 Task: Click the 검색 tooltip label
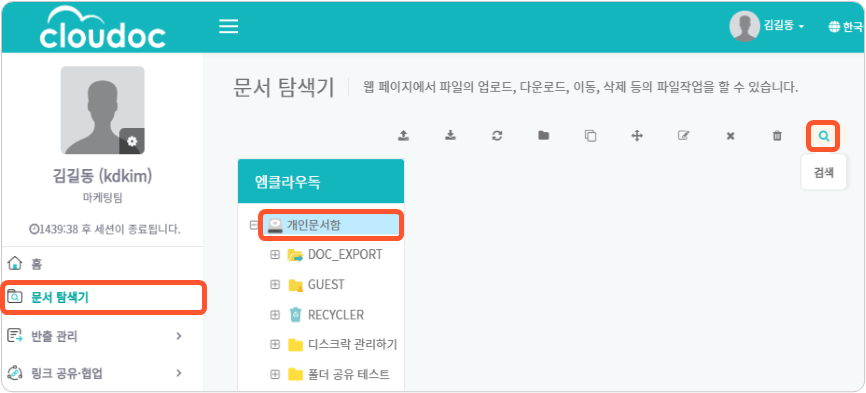pos(823,172)
